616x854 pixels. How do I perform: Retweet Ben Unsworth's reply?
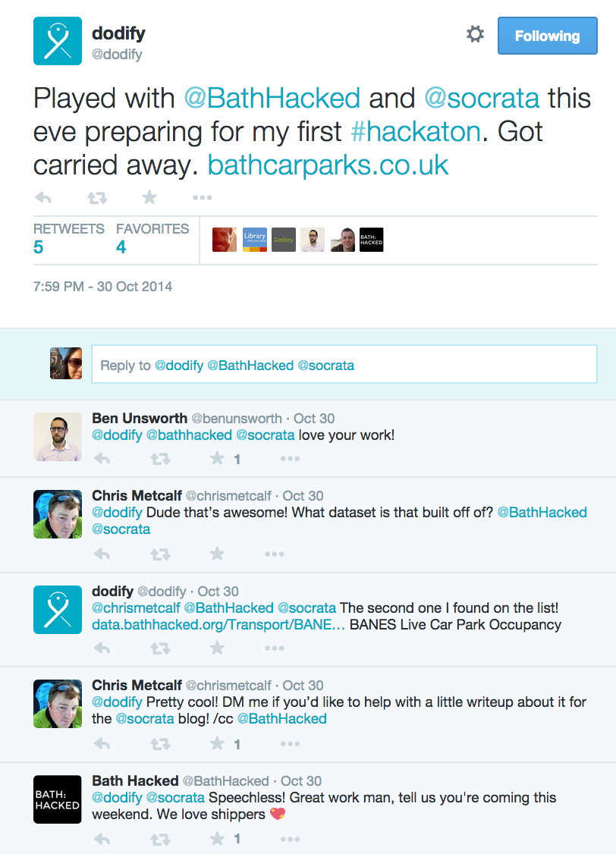point(160,459)
